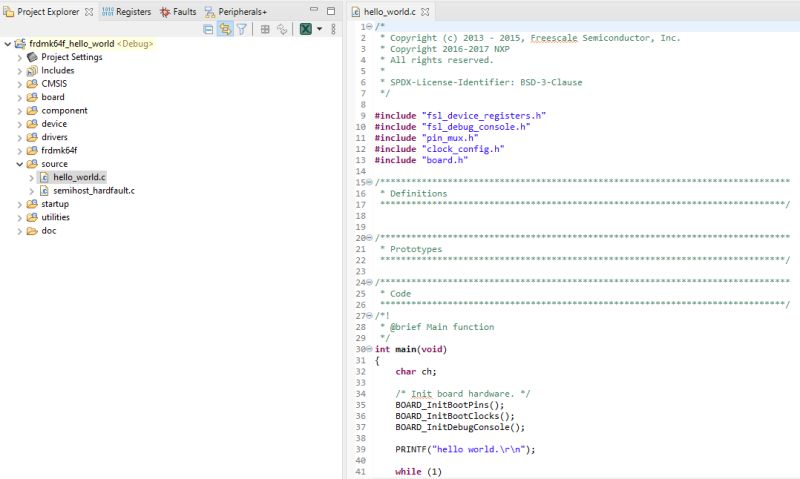Screen dimensions: 800x479
Task: Select semihost_hardfault.c in the tree
Action: (94, 191)
